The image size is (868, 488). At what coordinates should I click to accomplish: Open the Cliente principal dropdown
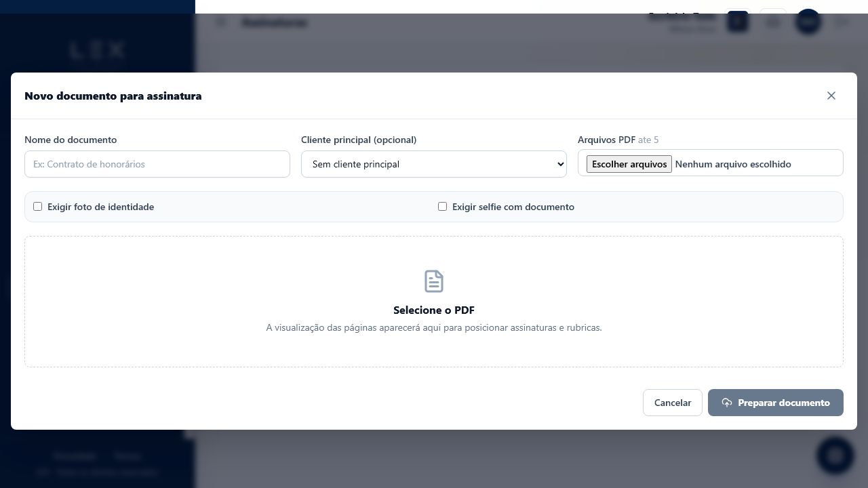pyautogui.click(x=434, y=164)
